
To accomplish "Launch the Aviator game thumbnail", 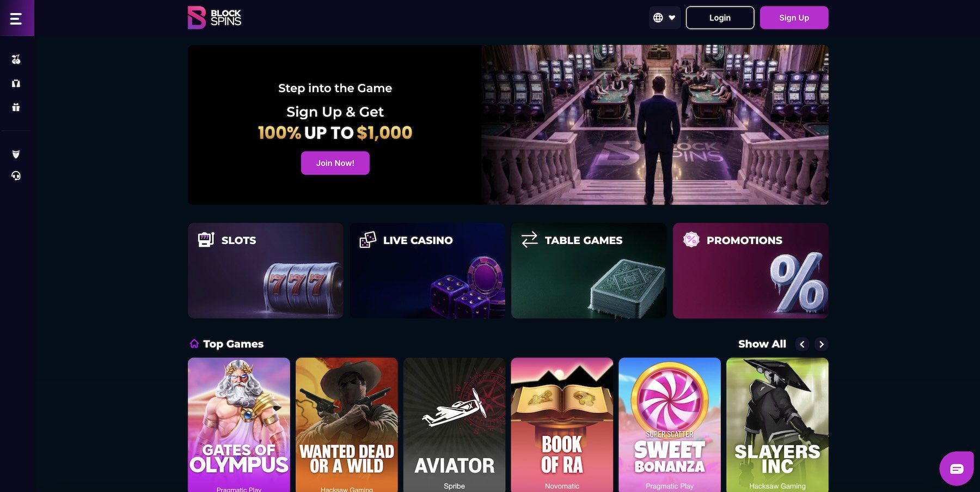I will coord(455,425).
